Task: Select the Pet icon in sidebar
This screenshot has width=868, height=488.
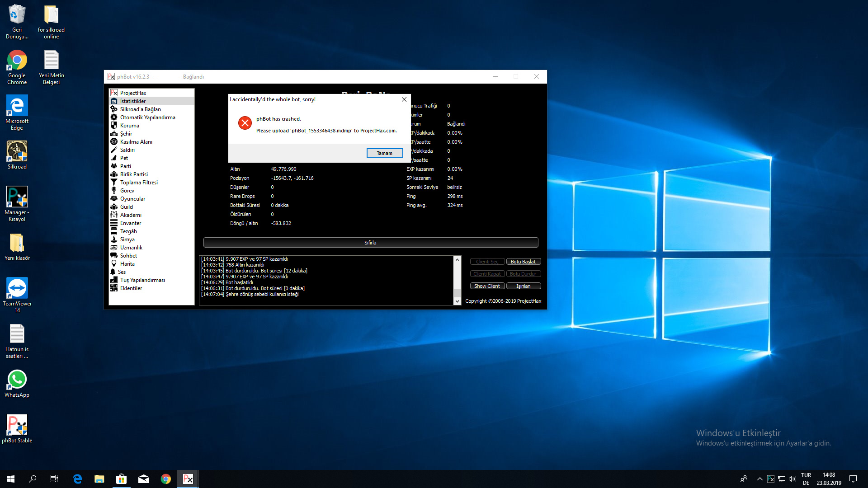Action: [x=114, y=158]
